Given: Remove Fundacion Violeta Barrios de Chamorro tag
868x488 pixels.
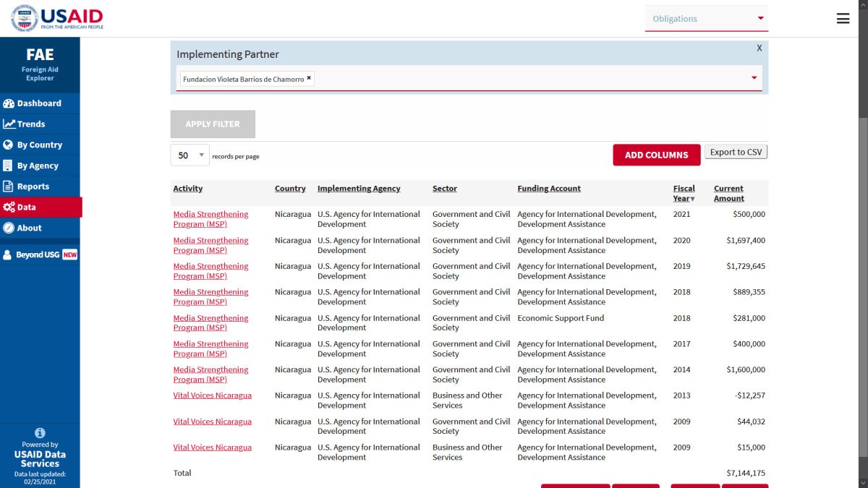Looking at the screenshot, I should coord(309,78).
